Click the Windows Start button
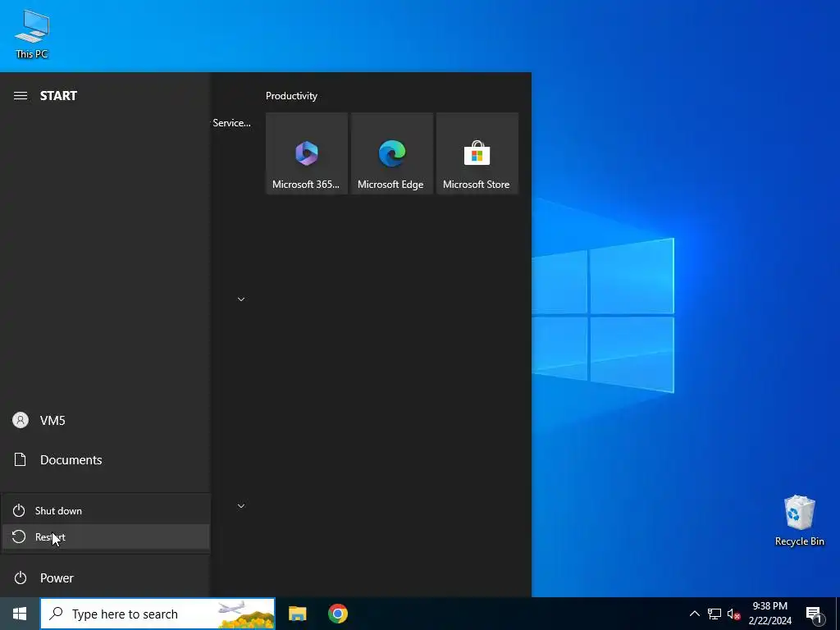 point(20,614)
